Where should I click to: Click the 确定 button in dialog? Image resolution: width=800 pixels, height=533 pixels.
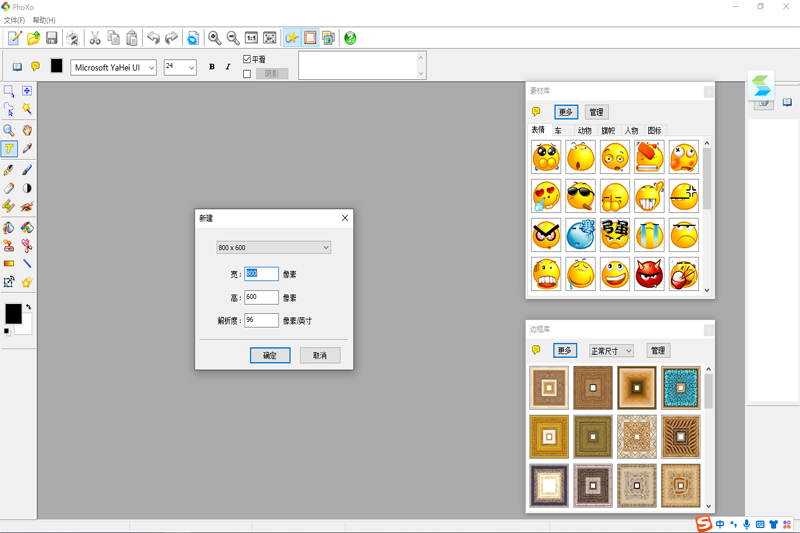click(270, 355)
